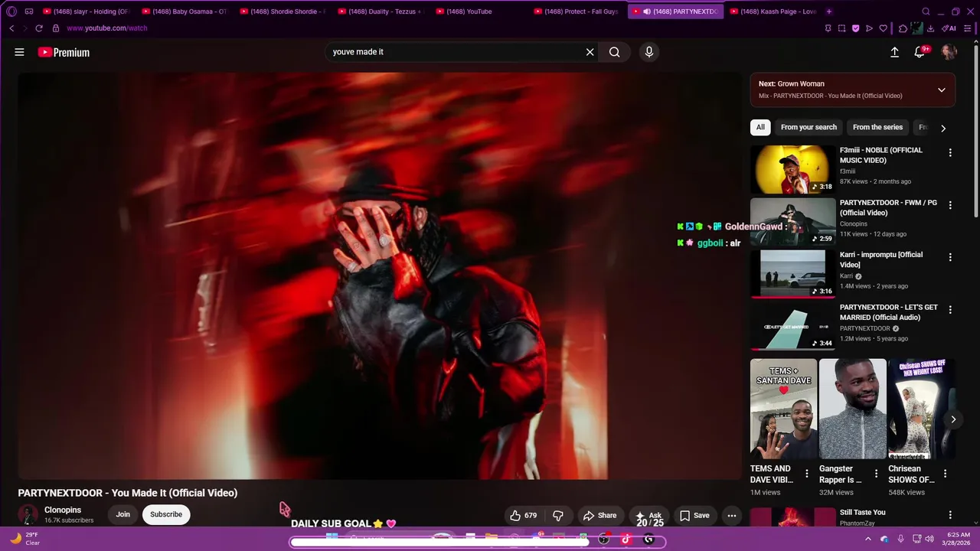Open the Opera main menu logo
Viewport: 980px width, 551px height.
click(x=11, y=11)
